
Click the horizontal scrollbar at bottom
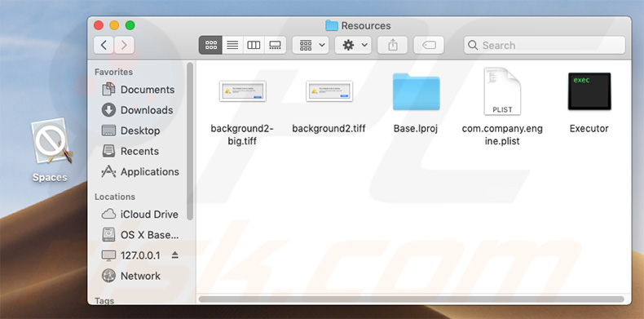pos(411,299)
